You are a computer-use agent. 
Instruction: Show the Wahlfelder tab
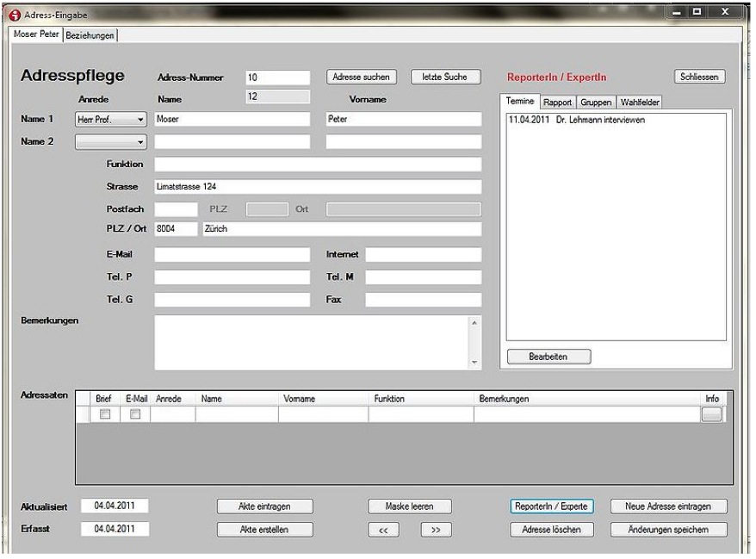coord(638,102)
